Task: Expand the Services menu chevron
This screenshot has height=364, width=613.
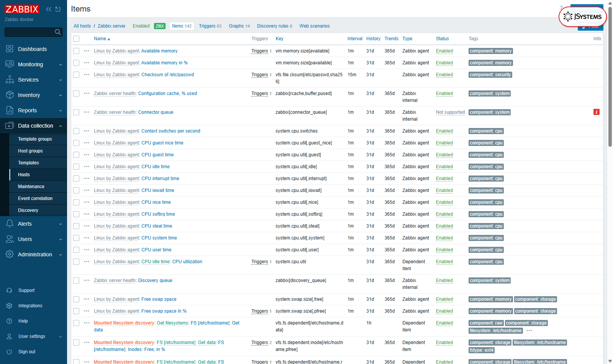Action: pyautogui.click(x=61, y=80)
